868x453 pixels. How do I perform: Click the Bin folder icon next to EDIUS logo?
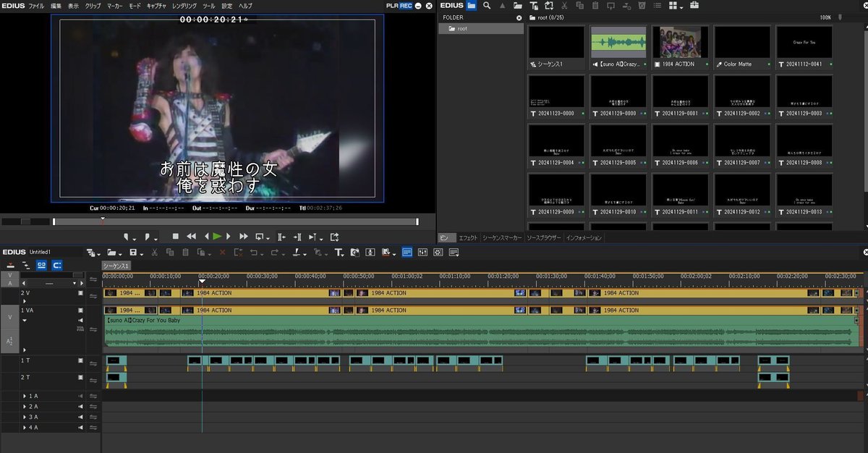pos(472,6)
